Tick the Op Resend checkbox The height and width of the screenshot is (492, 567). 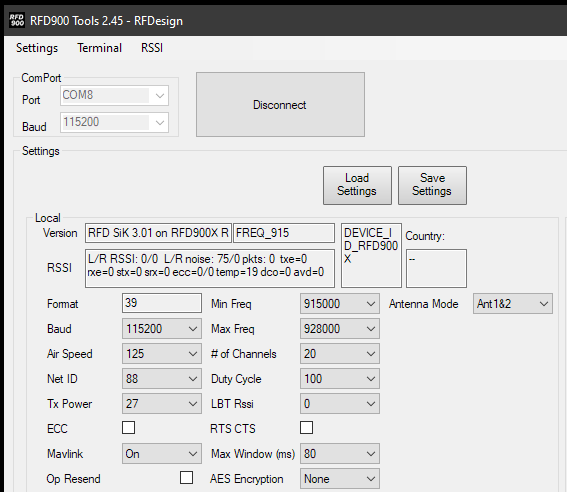point(186,477)
